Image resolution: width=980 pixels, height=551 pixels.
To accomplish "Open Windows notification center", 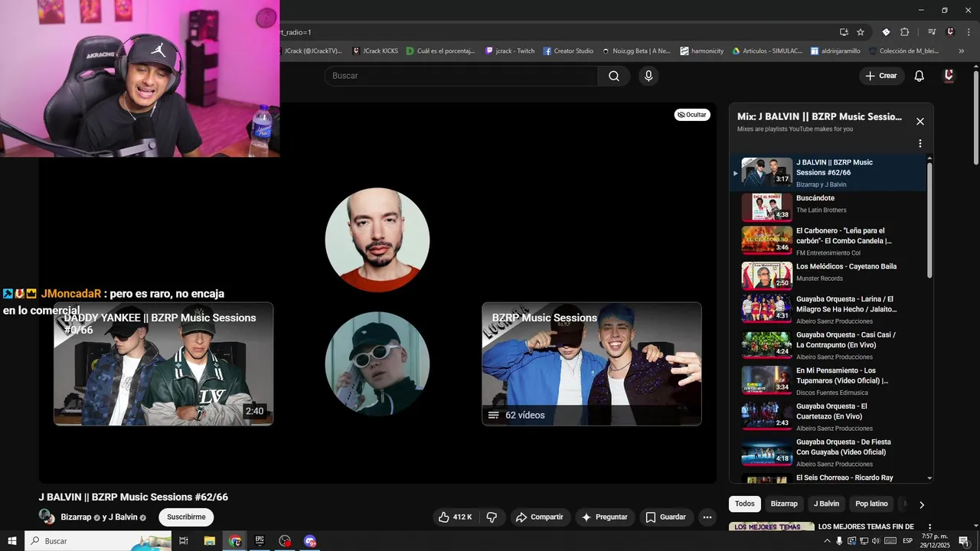I will point(964,541).
